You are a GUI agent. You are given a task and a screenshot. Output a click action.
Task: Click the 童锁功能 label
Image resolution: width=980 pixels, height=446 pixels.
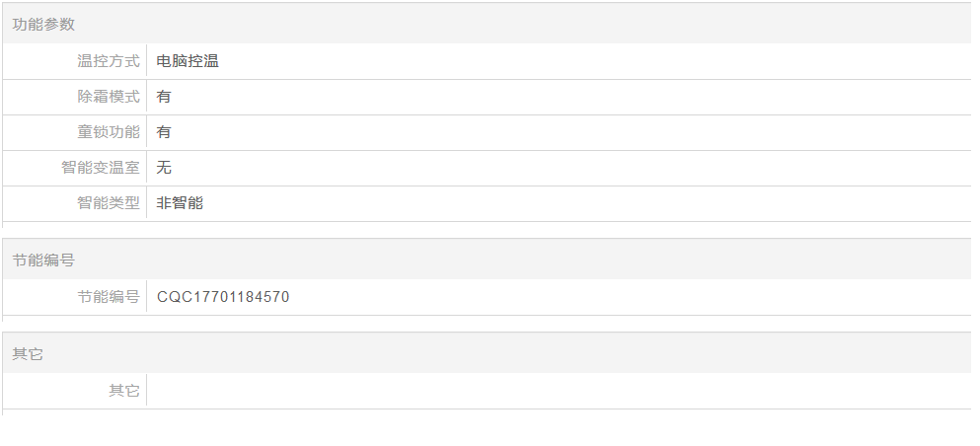pos(109,132)
